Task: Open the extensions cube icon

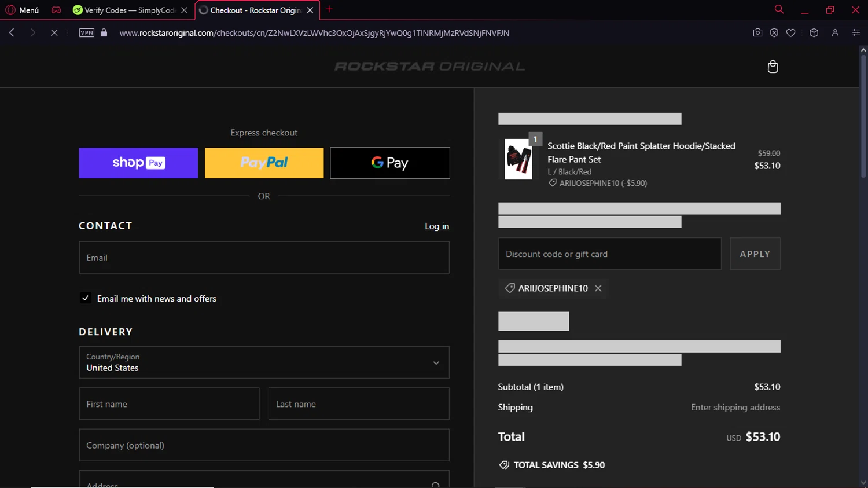Action: (x=814, y=33)
